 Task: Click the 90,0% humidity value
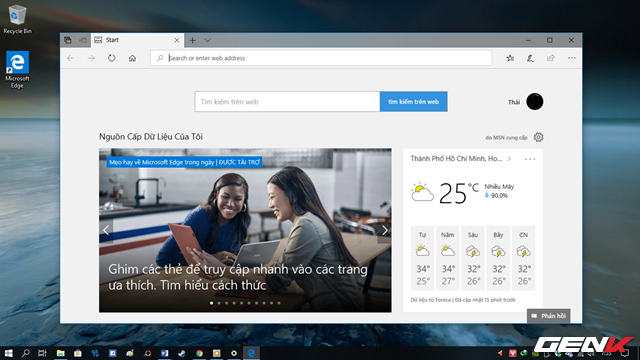click(499, 196)
